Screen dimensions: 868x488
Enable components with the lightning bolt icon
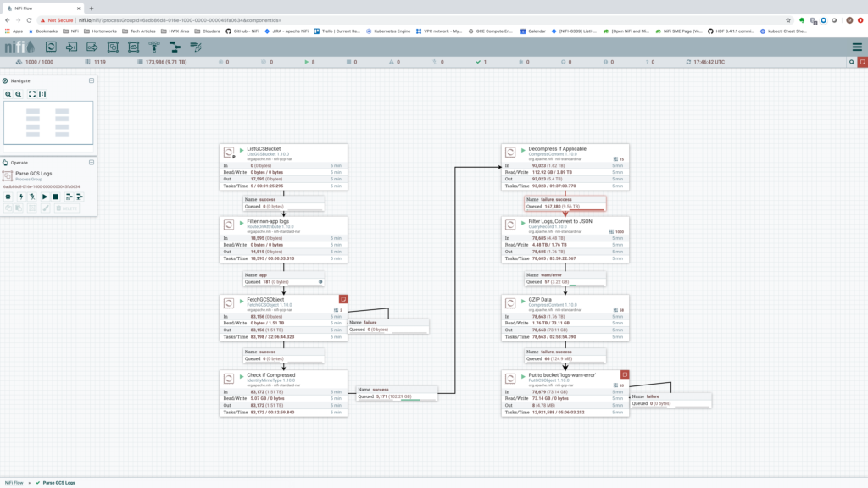20,197
